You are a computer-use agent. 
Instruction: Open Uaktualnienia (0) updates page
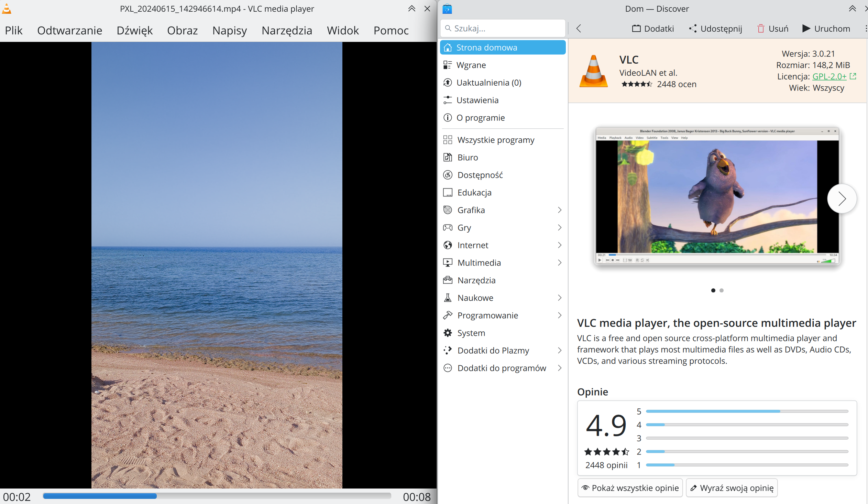[488, 83]
